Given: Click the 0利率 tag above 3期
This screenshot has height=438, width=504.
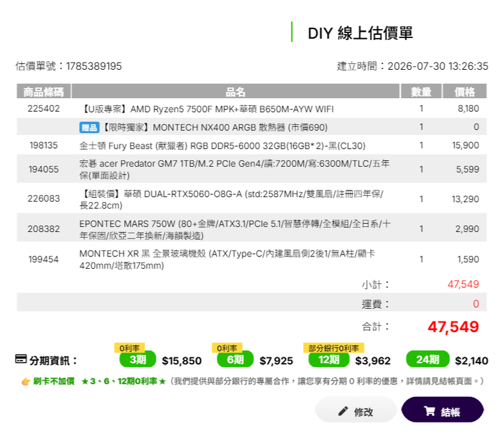Looking at the screenshot, I should pos(129,348).
